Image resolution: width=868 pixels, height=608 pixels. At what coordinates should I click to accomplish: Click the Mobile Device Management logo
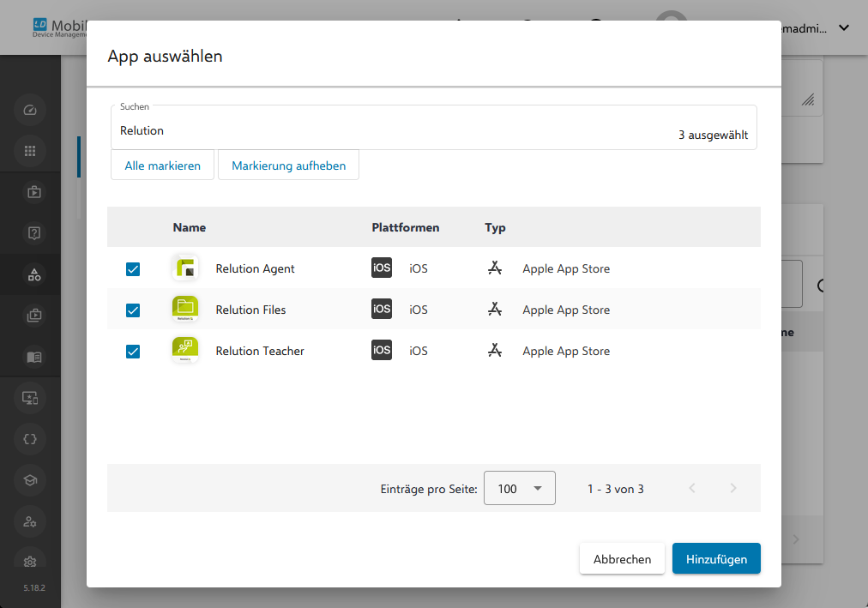pyautogui.click(x=60, y=27)
